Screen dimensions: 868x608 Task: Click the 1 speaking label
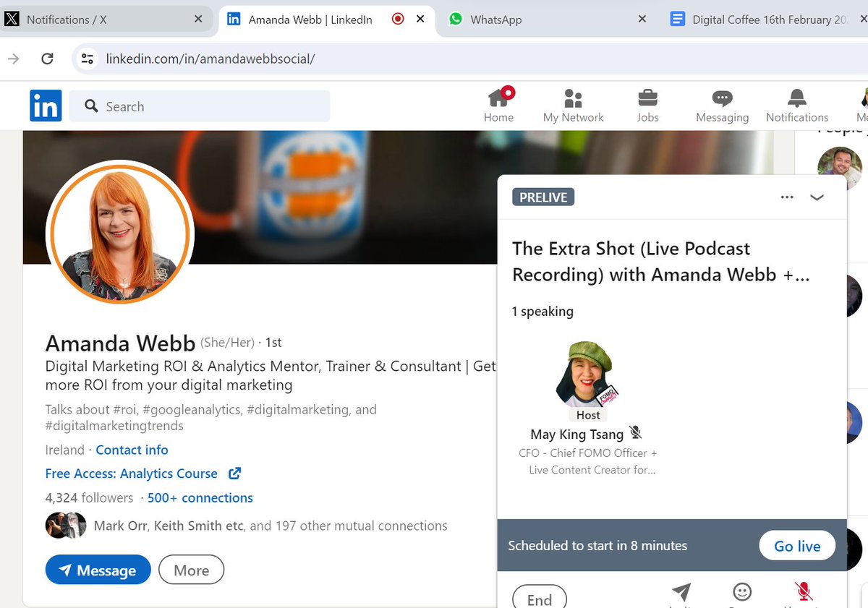(542, 312)
